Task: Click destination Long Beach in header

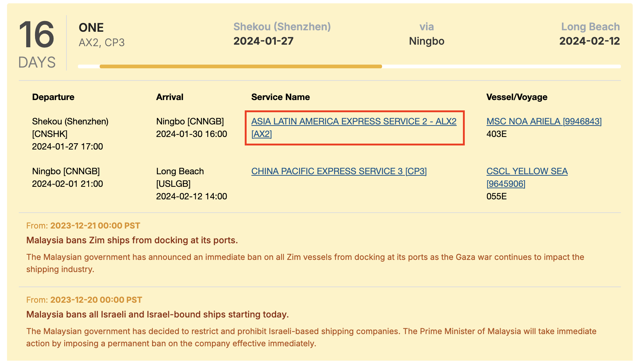Action: [590, 27]
